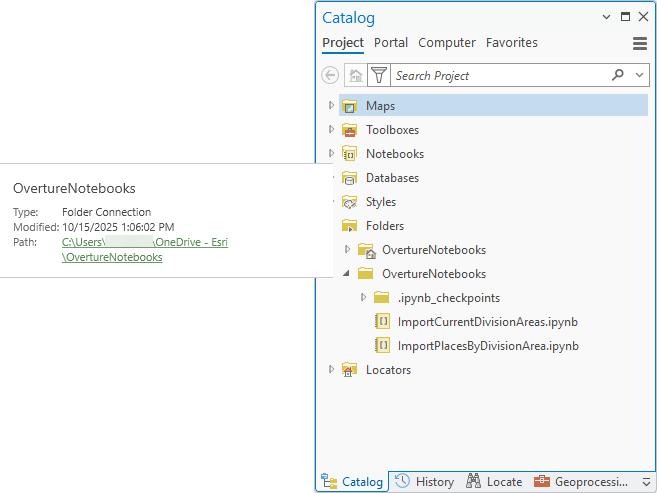This screenshot has width=657, height=493.
Task: Switch to the History pane tab
Action: tap(425, 482)
